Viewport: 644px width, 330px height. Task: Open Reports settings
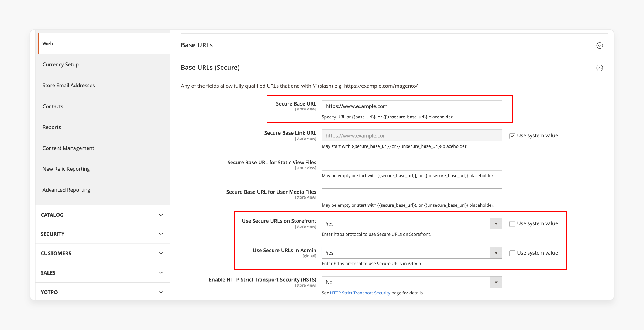[52, 127]
